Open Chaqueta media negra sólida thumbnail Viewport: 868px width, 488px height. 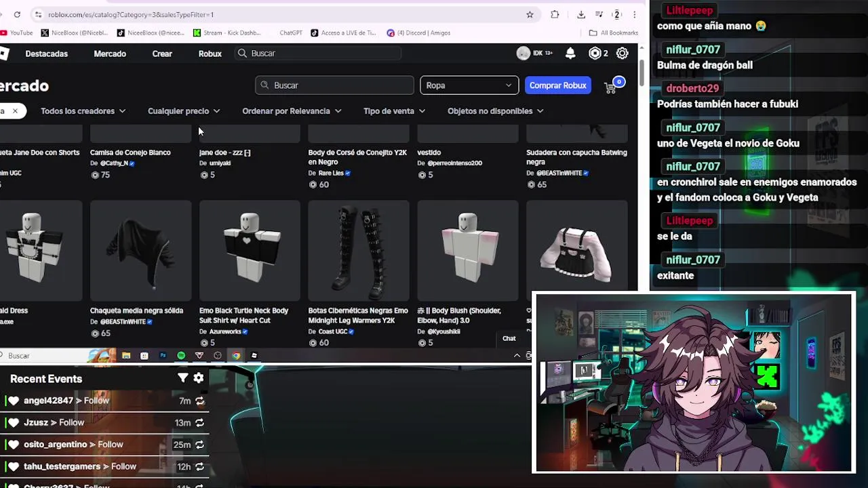click(140, 250)
